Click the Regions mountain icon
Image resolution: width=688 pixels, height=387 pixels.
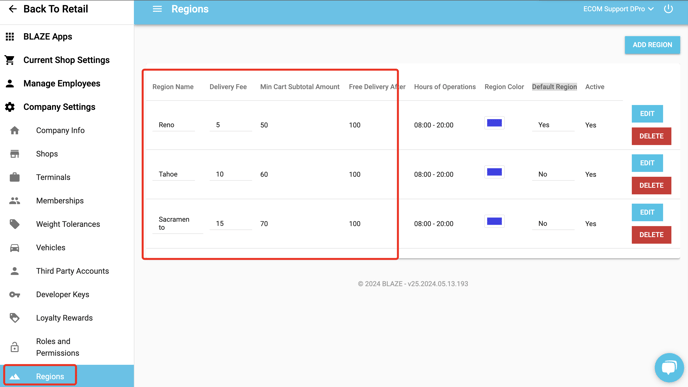[x=14, y=376]
